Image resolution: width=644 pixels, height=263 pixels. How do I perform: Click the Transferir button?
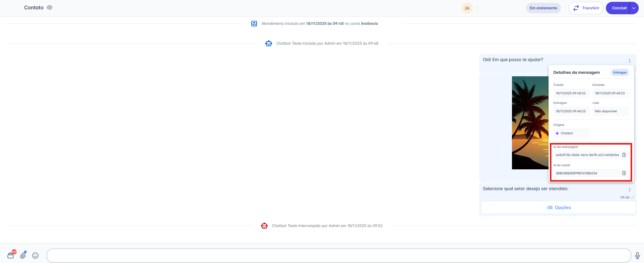(586, 8)
